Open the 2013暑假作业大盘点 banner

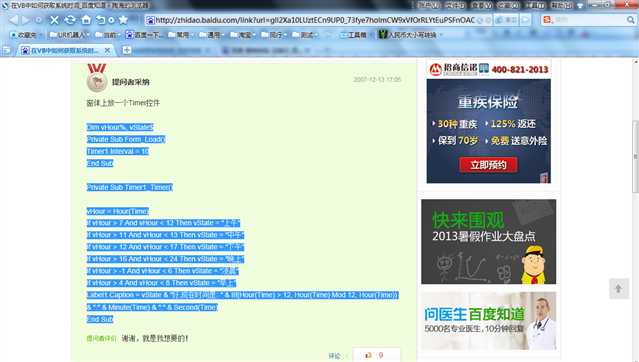(488, 242)
